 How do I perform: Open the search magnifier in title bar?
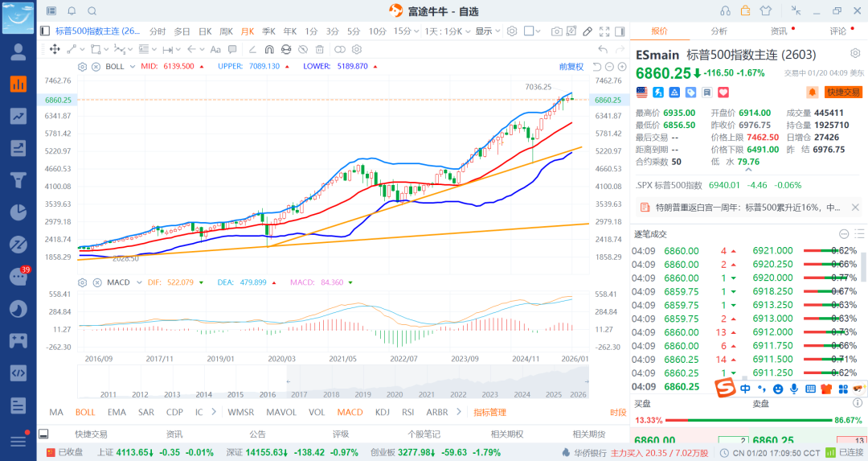pos(92,10)
